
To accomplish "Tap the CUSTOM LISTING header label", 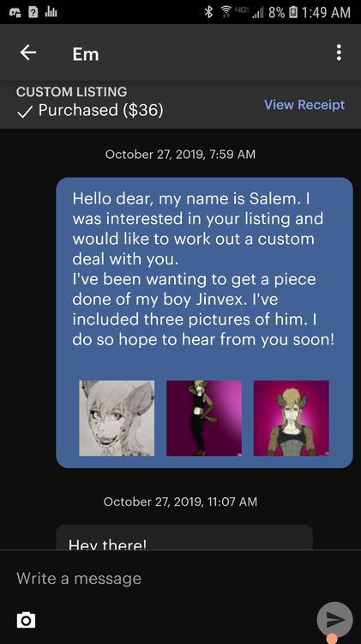I will 71,92.
